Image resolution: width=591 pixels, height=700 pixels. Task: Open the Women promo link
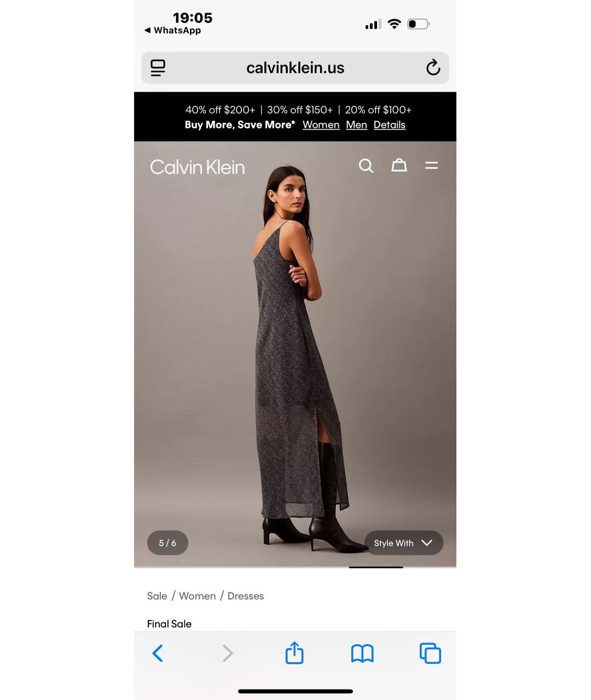pos(321,125)
